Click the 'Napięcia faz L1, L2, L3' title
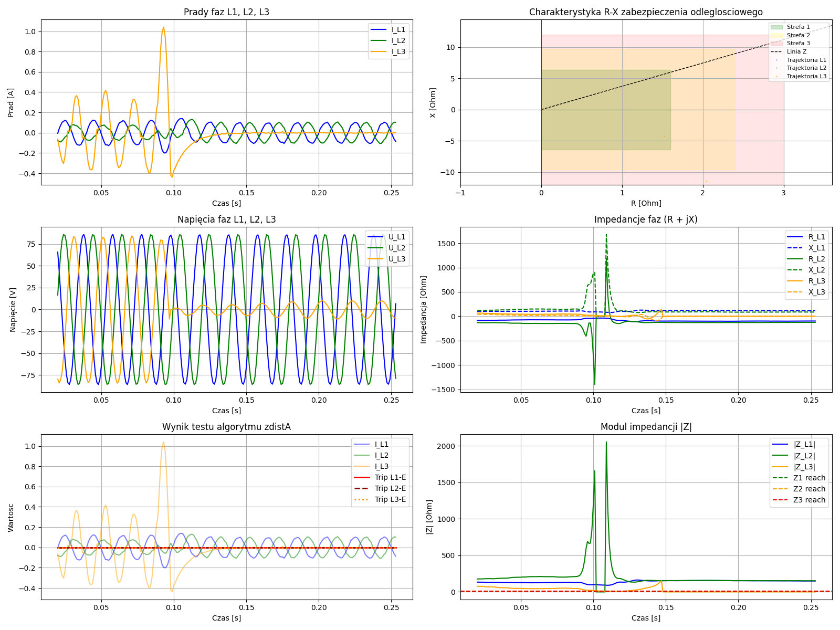The width and height of the screenshot is (840, 630). [226, 219]
